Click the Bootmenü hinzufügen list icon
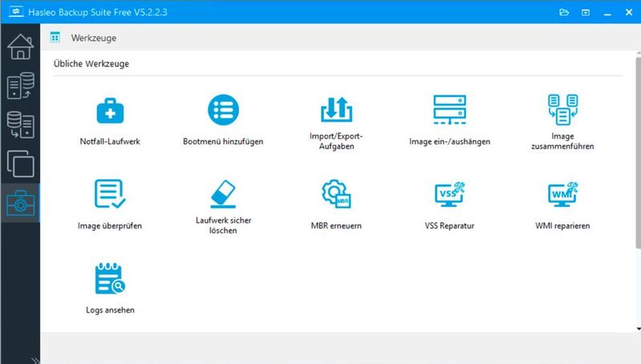 click(x=223, y=110)
